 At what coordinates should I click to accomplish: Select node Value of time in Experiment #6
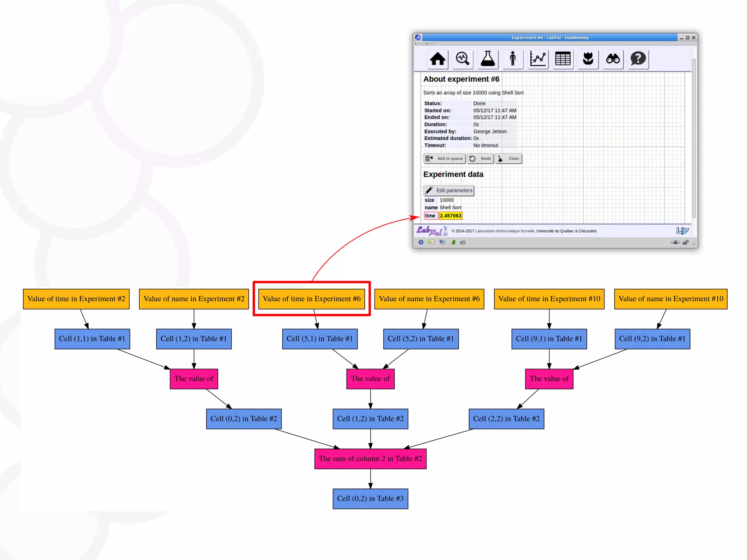click(311, 299)
